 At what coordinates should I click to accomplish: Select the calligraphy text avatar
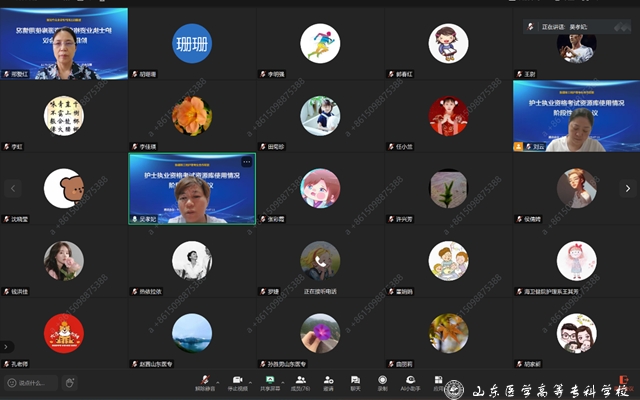point(64,116)
